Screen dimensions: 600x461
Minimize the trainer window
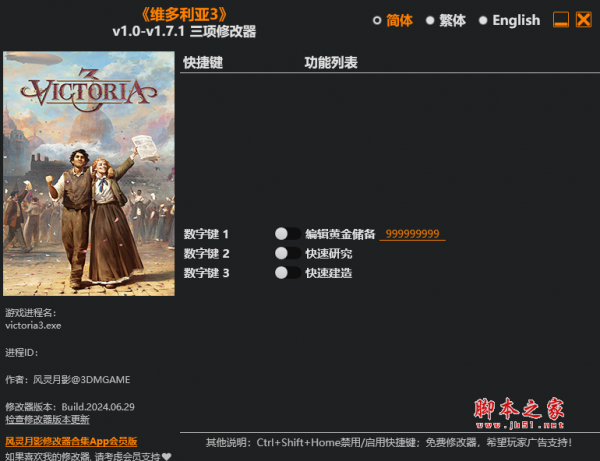pyautogui.click(x=561, y=20)
